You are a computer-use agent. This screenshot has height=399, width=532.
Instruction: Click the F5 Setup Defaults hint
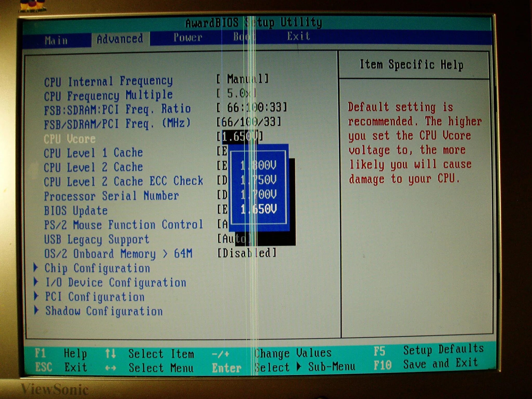[429, 350]
